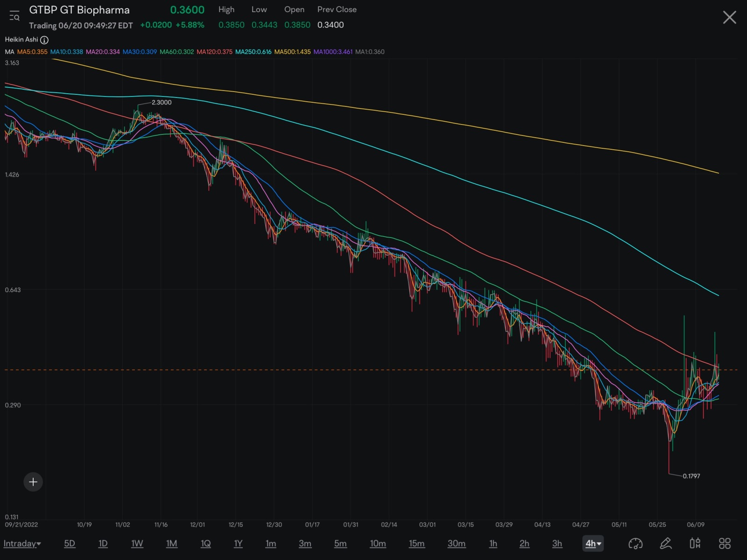Screen dimensions: 747x560
Task: Tap the MA5:0.355 indicator value
Action: 32,52
